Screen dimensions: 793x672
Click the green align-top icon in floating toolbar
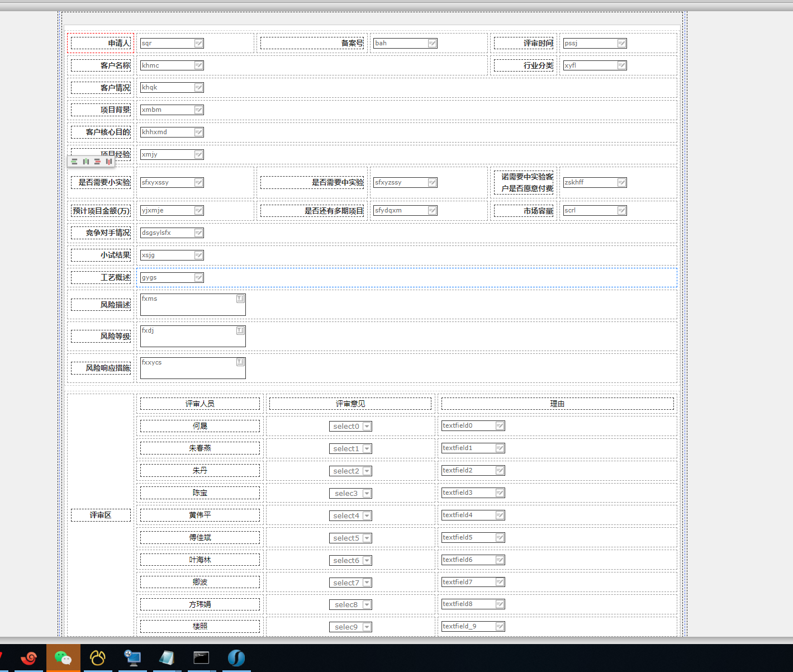pyautogui.click(x=86, y=162)
